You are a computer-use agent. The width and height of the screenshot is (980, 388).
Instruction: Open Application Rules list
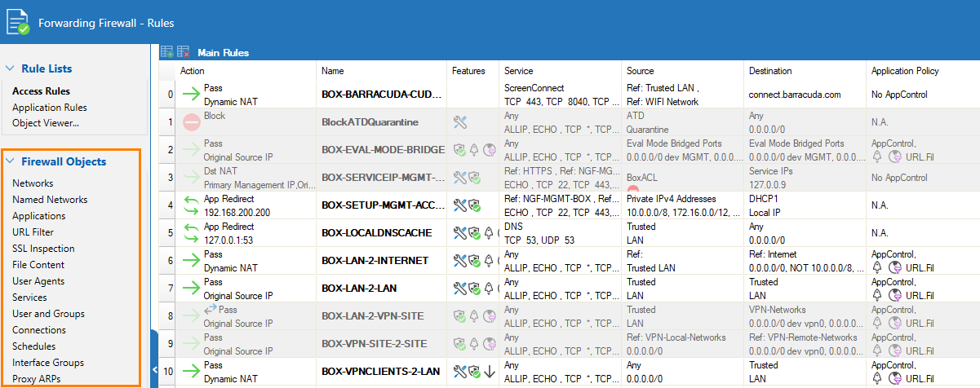[50, 108]
